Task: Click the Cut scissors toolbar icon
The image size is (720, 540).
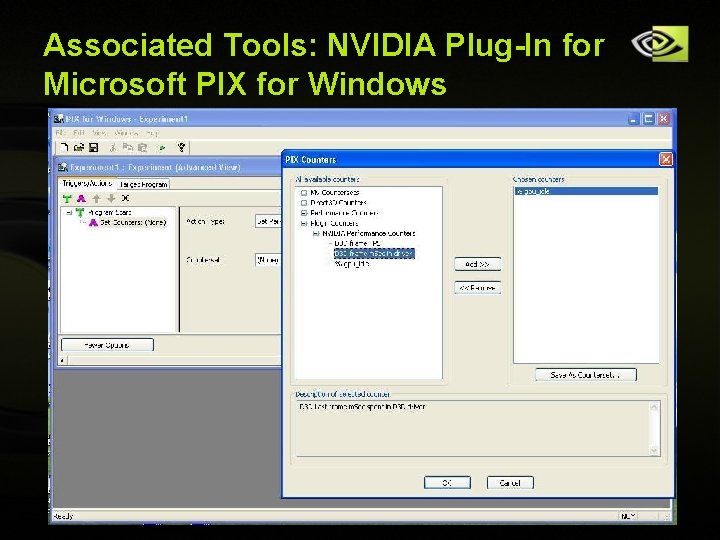Action: (x=113, y=147)
